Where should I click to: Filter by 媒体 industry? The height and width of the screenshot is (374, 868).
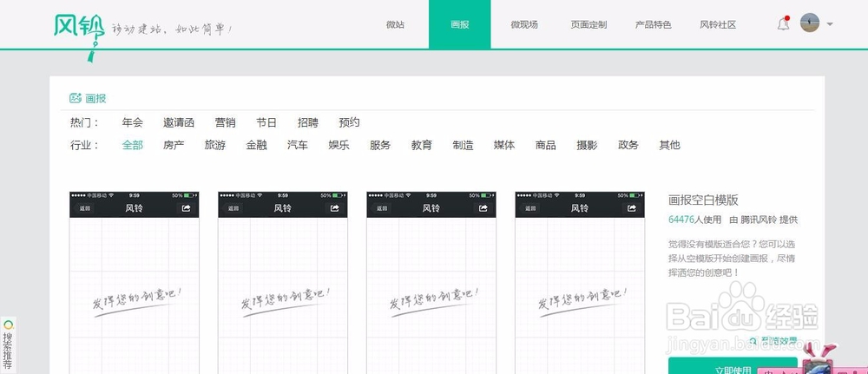[504, 145]
